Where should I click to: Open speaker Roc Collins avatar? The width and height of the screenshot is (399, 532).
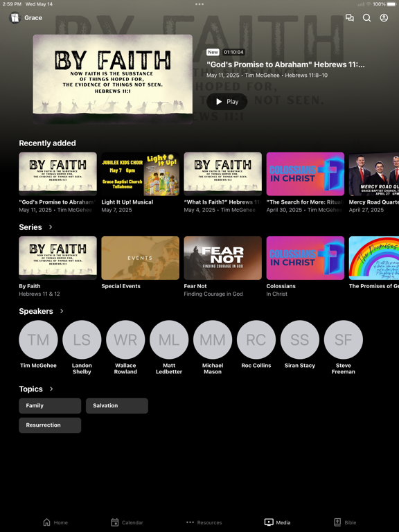click(256, 339)
